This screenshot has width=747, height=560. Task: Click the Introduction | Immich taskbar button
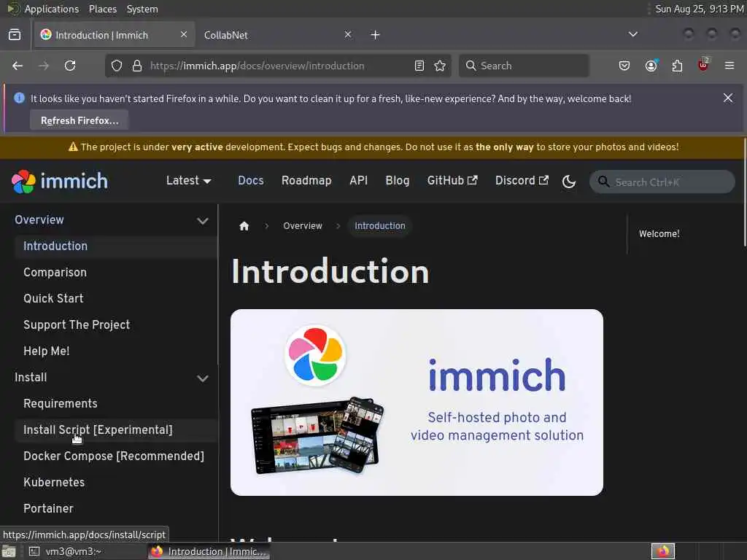coord(209,551)
